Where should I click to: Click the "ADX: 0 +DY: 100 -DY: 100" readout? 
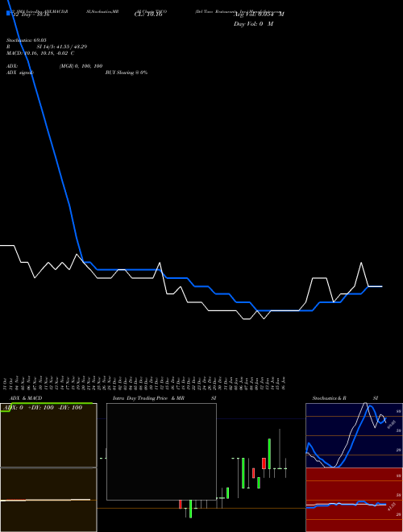tap(42, 408)
